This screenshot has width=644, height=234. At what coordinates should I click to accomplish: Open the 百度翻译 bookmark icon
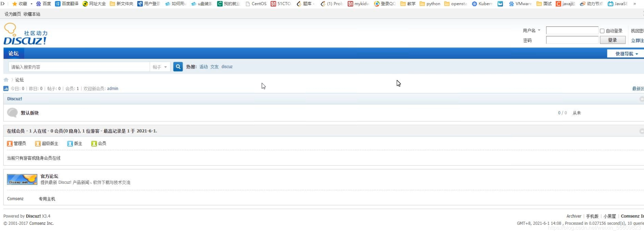coord(58,4)
